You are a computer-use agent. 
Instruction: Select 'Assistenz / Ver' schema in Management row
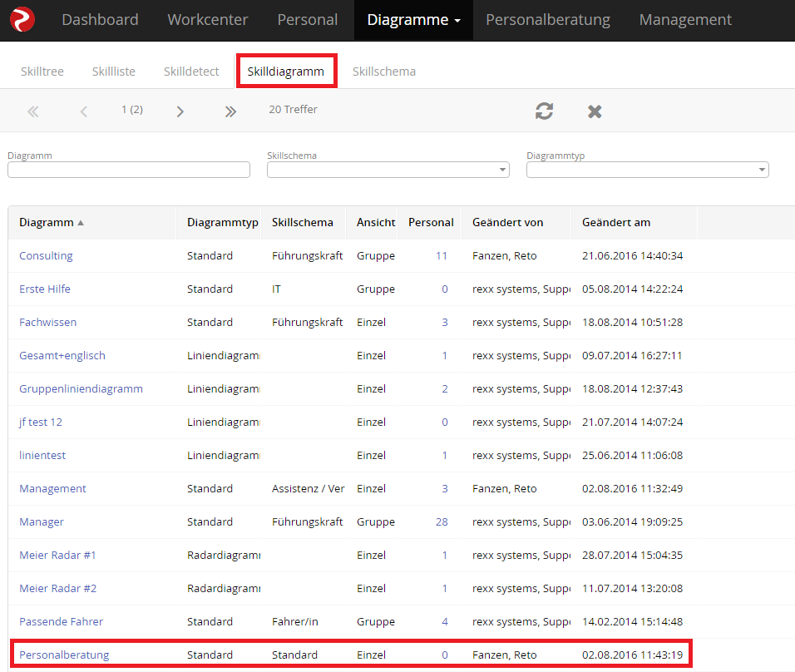pyautogui.click(x=308, y=488)
